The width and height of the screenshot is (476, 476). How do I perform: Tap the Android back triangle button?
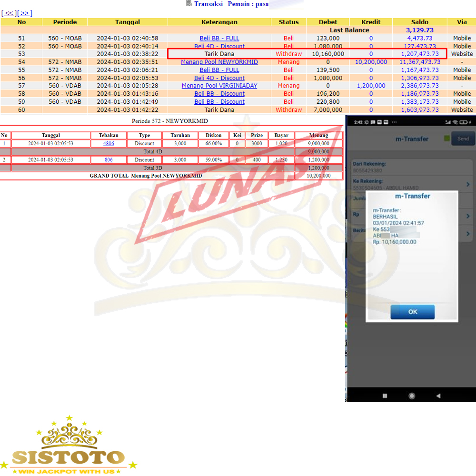438,396
